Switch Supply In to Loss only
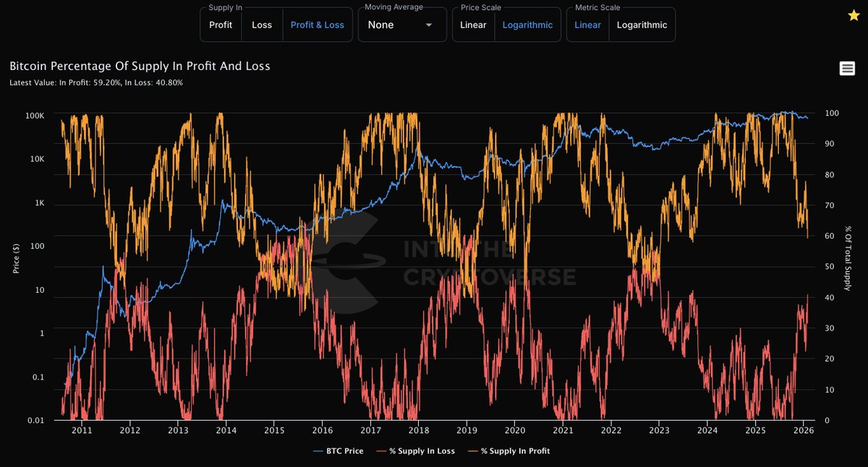868x467 pixels. 262,25
